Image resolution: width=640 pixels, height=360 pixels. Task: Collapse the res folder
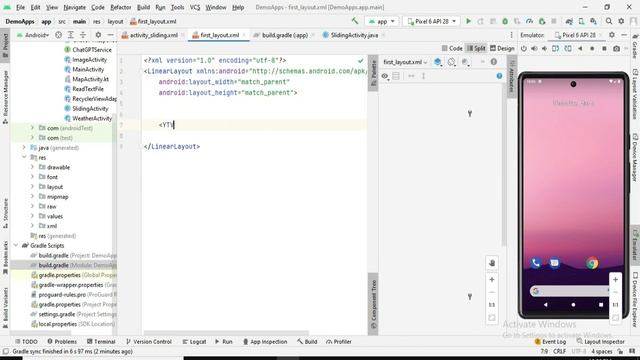[x=24, y=157]
